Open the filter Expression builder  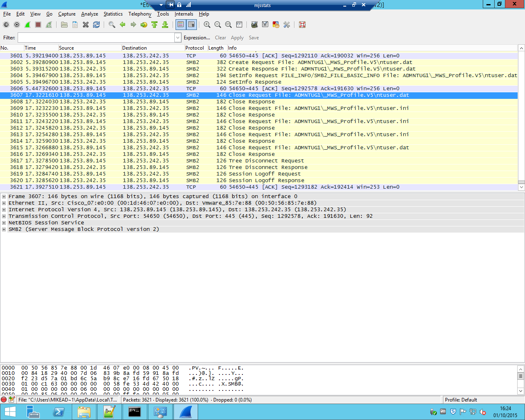pos(197,38)
